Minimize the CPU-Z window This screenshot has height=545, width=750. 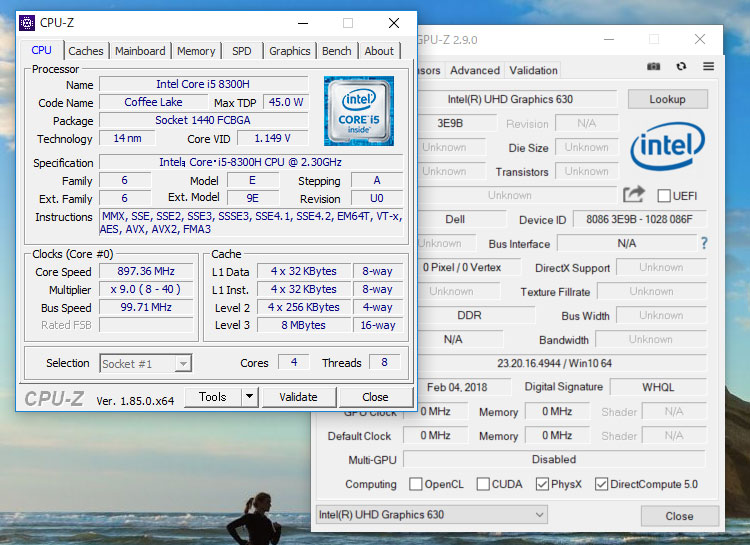coord(303,23)
